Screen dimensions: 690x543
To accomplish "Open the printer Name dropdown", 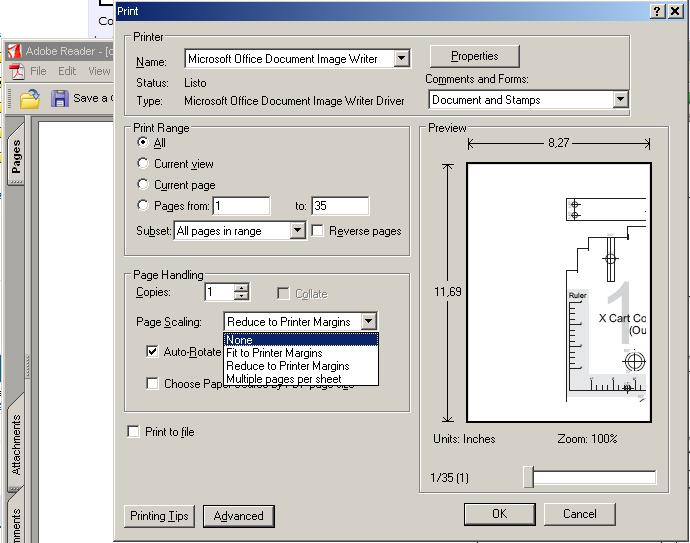I will point(401,59).
